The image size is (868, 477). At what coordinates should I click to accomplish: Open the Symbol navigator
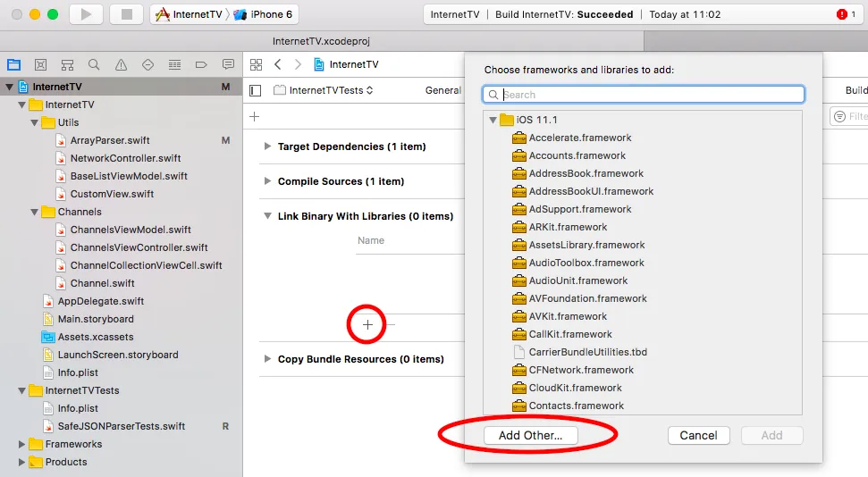click(x=68, y=64)
